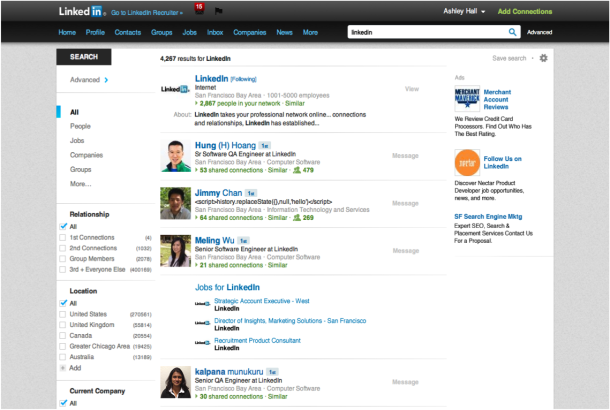Click logo beside Strategic Account Executive job
The width and height of the screenshot is (610, 410).
(202, 303)
